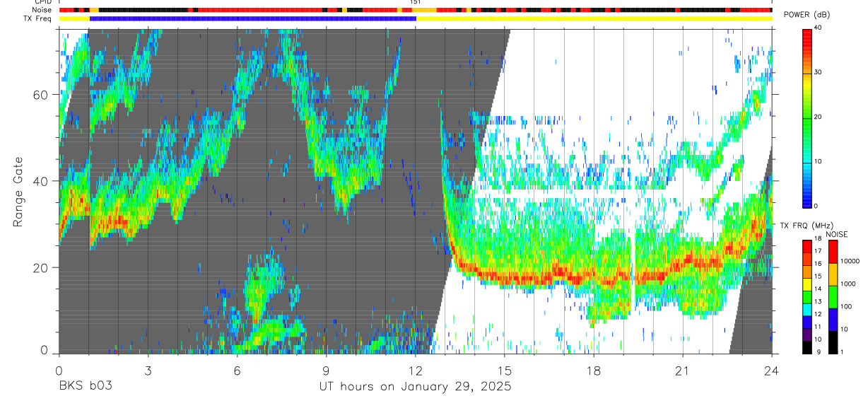Click the 'UT hours on January 29, 2025' axis title
Viewport: 868px width, 401px height.
[415, 387]
